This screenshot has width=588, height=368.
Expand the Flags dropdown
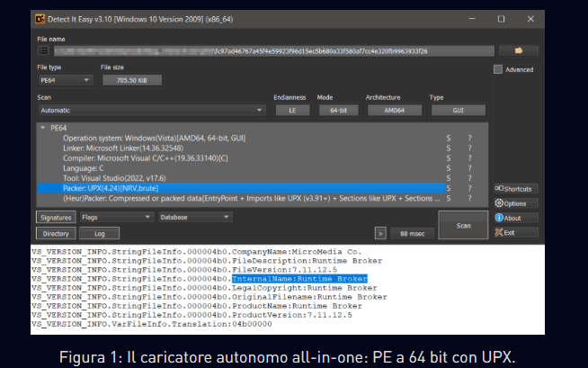[116, 217]
